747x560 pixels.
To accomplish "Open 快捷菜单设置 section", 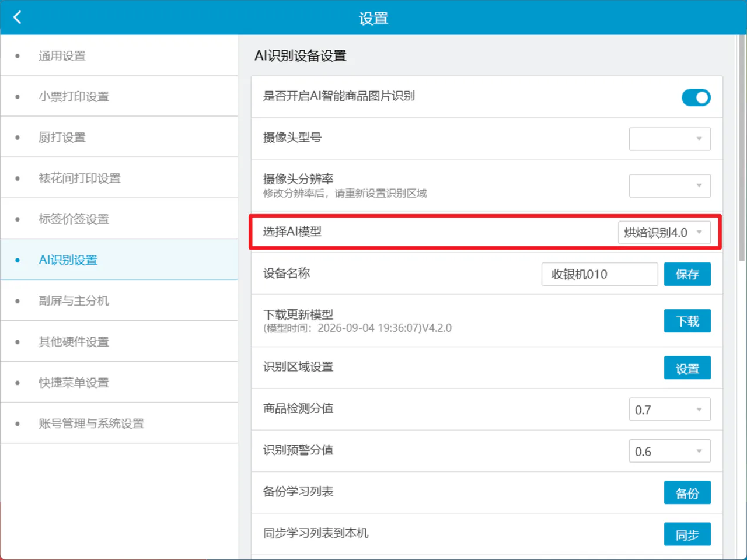I will pos(119,382).
